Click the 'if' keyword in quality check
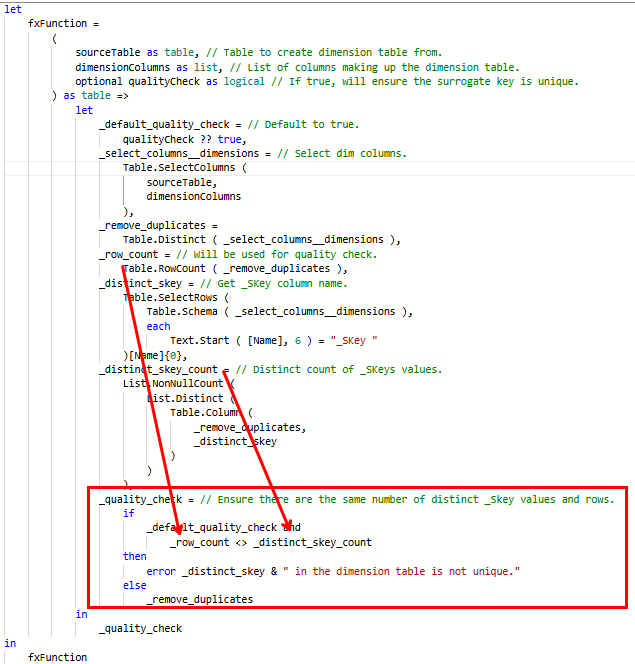Screen dimensions: 635x664 pyautogui.click(x=128, y=513)
